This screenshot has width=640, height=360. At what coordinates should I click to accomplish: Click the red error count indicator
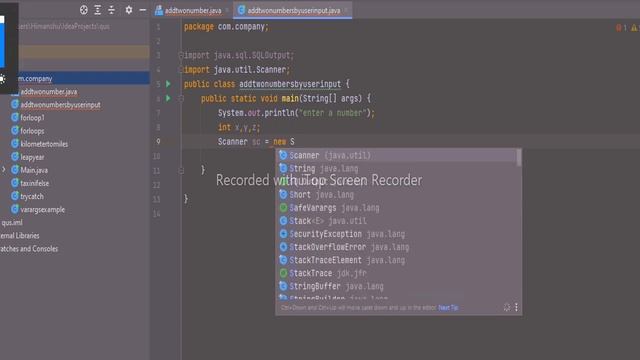[621, 28]
